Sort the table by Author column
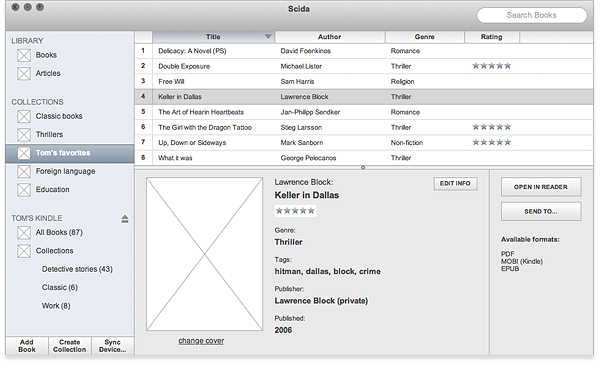 click(329, 37)
